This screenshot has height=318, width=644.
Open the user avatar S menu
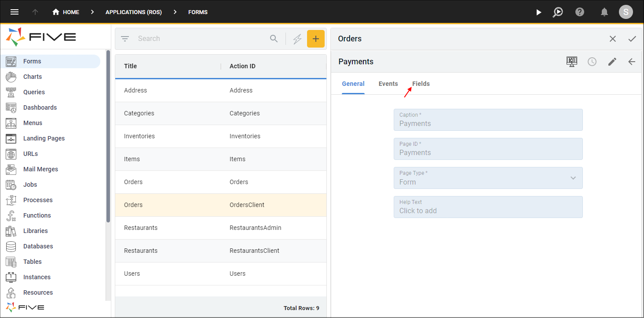(x=626, y=12)
